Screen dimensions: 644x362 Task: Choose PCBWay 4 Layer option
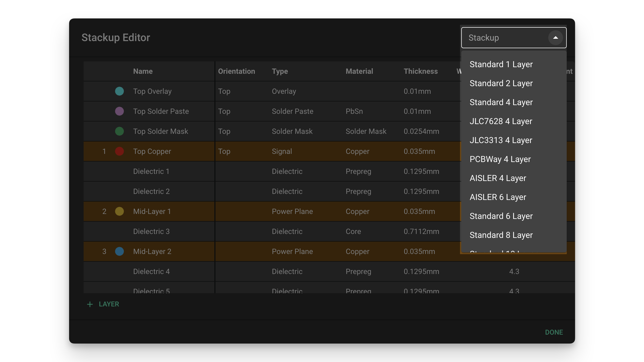[514, 159]
